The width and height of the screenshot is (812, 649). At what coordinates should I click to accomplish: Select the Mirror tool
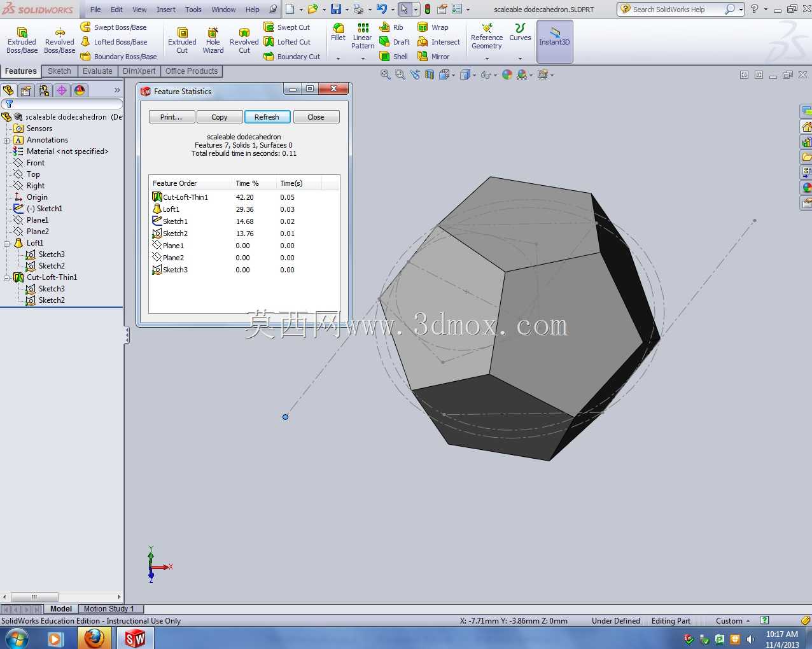[433, 57]
